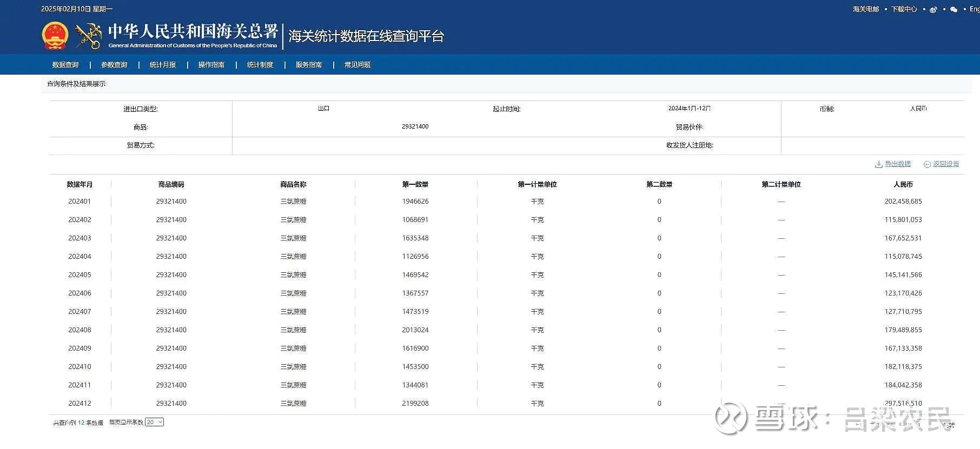Open the 参数查询 menu

pyautogui.click(x=114, y=65)
